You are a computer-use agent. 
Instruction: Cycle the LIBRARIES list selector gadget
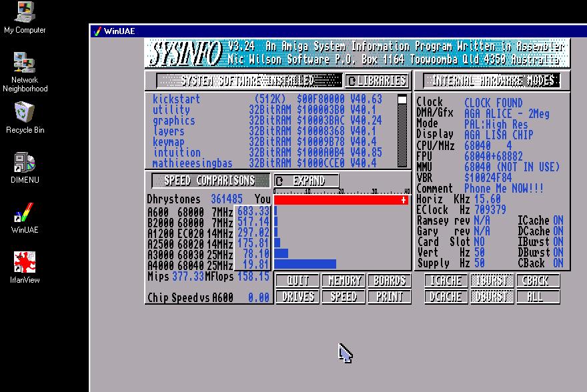point(377,81)
